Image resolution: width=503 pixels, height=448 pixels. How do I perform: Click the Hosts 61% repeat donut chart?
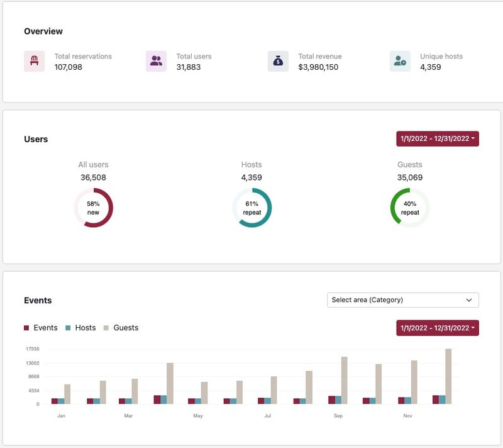(x=251, y=208)
